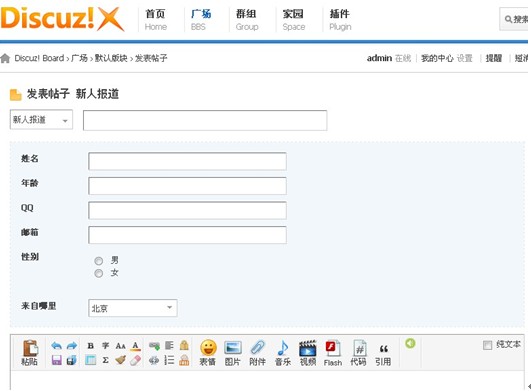This screenshot has height=391, width=531.
Task: Insert music via 音乐 note icon
Action: pos(283,352)
